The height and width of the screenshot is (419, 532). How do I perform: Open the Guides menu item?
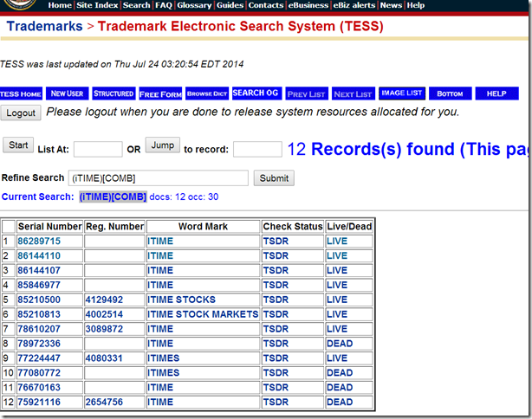coord(230,5)
